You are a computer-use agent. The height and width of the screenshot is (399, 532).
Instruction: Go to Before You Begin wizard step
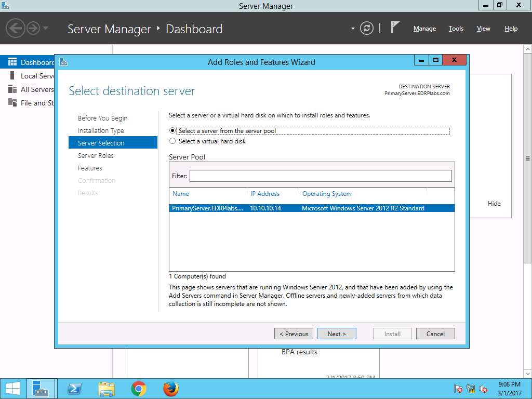coord(102,118)
